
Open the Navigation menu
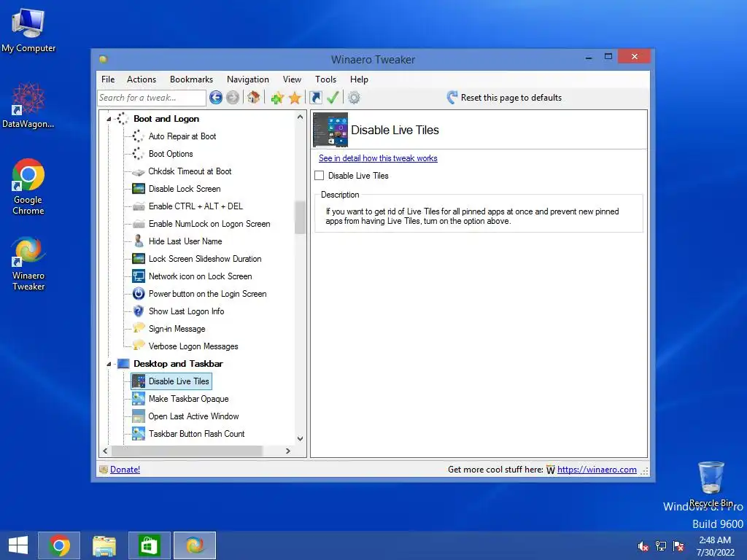point(248,79)
